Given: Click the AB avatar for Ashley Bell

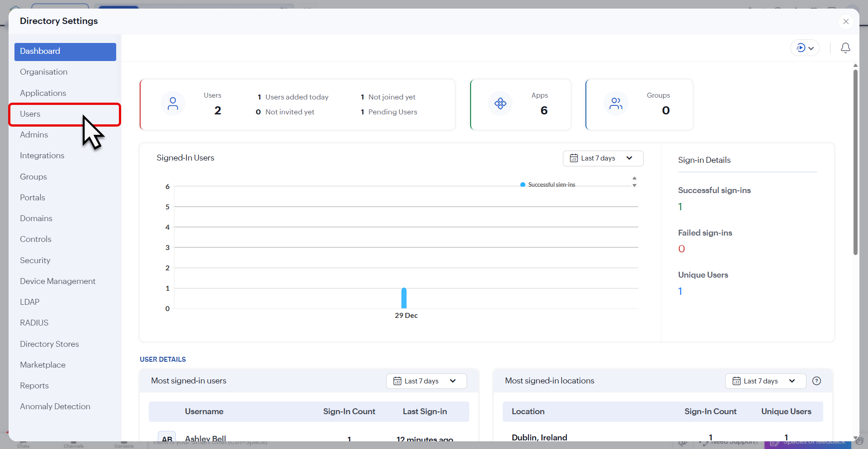Looking at the screenshot, I should (167, 438).
